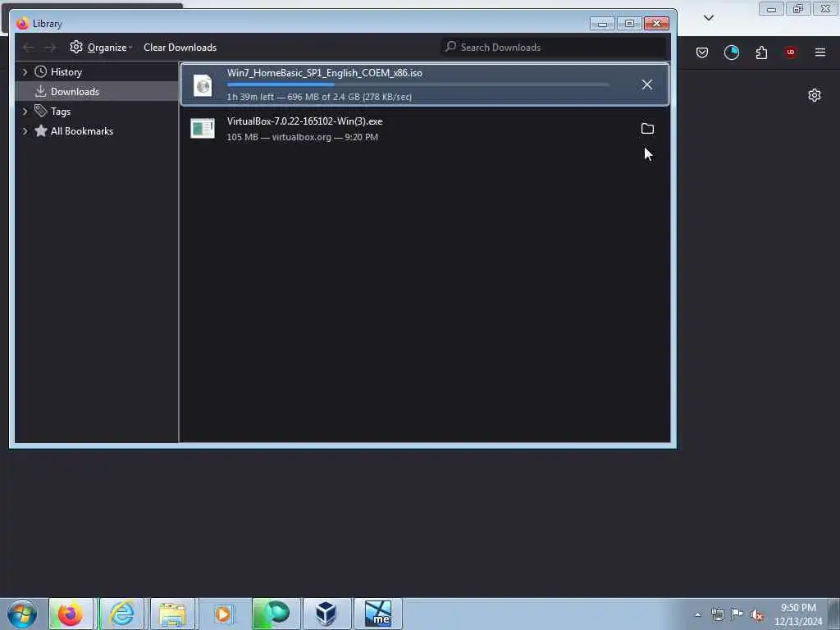Open the Firefox list-all-tabs chevron
This screenshot has height=630, width=840.
pyautogui.click(x=709, y=18)
